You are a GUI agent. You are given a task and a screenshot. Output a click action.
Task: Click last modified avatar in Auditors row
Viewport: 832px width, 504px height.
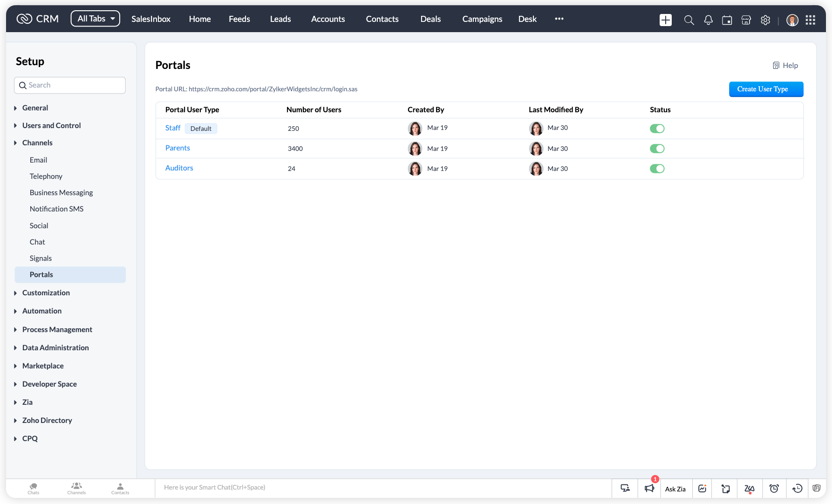point(536,169)
